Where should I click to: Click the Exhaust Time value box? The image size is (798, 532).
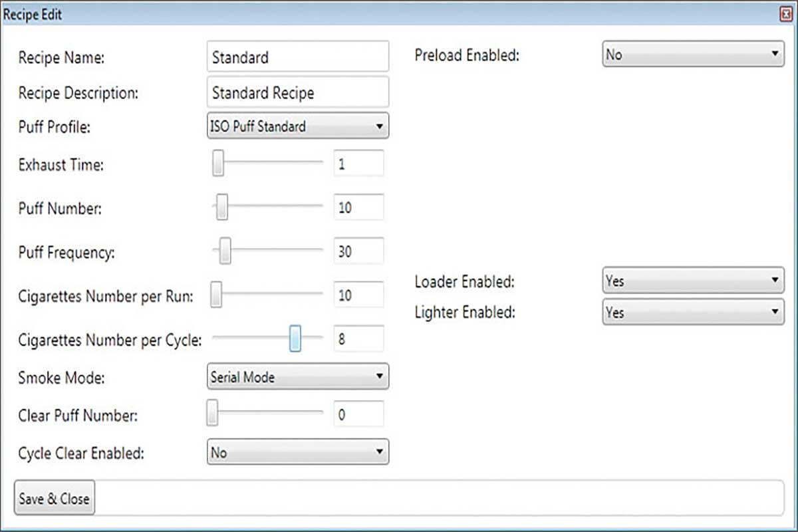click(358, 164)
